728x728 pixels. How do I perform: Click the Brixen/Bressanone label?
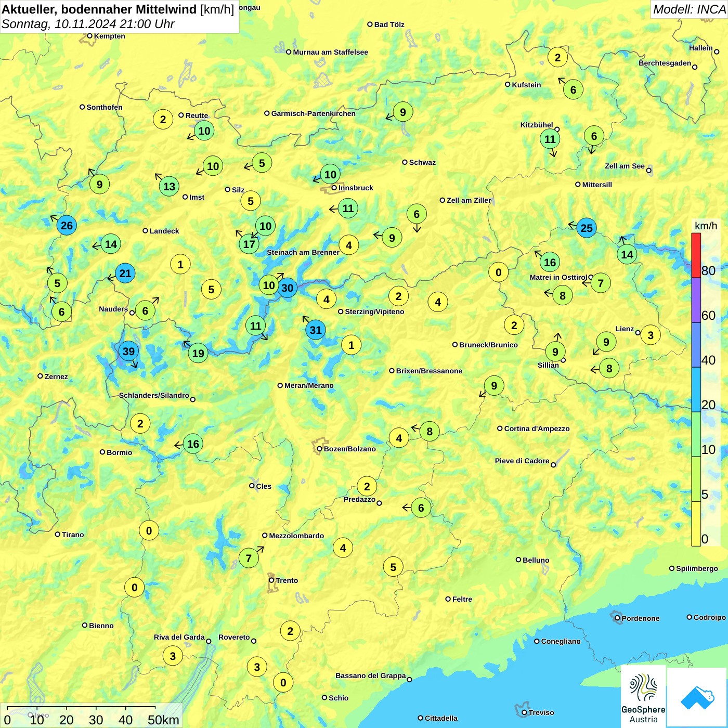coord(429,371)
